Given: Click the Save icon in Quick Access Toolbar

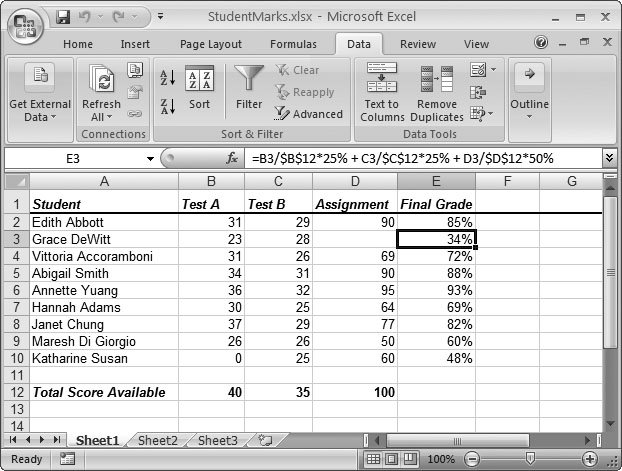Looking at the screenshot, I should point(64,17).
